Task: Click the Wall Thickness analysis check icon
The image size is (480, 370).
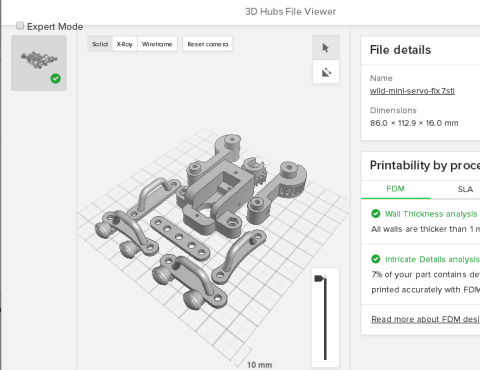Action: (376, 214)
